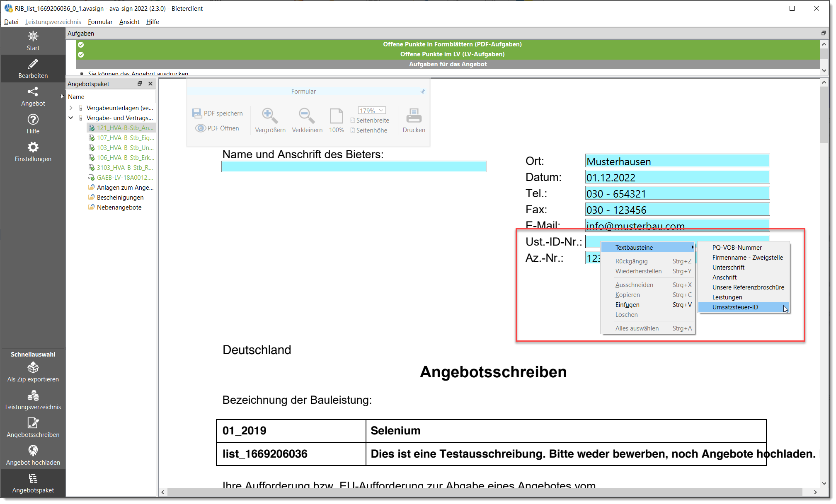836x504 pixels.
Task: Select Kopieren from the context menu
Action: (x=627, y=294)
